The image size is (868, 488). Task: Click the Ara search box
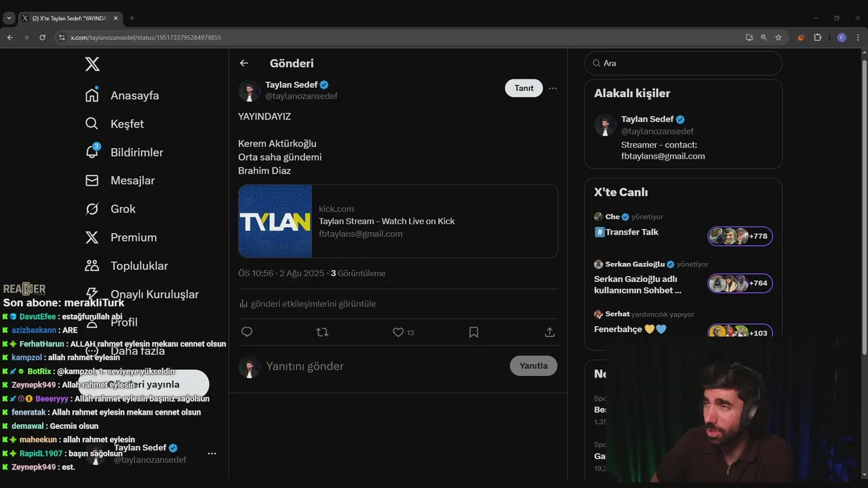tap(683, 63)
